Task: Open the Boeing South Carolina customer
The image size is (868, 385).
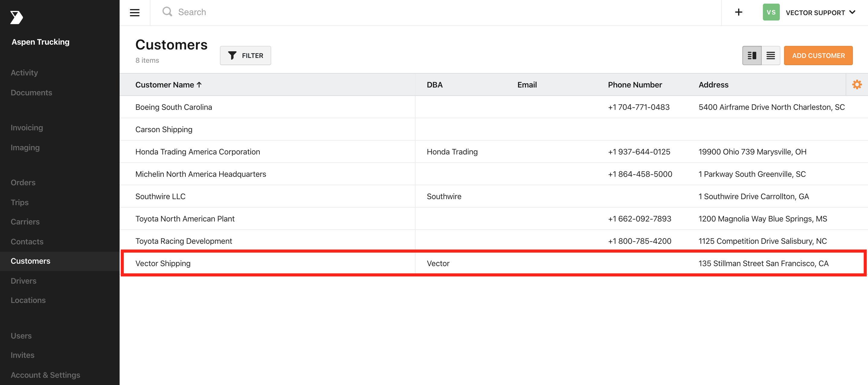Action: [494, 107]
